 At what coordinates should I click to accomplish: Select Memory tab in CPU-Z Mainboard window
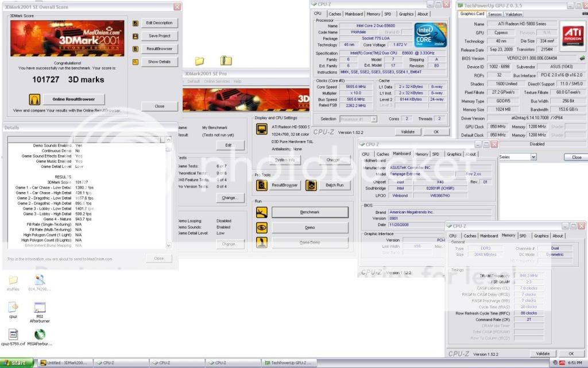tap(421, 154)
